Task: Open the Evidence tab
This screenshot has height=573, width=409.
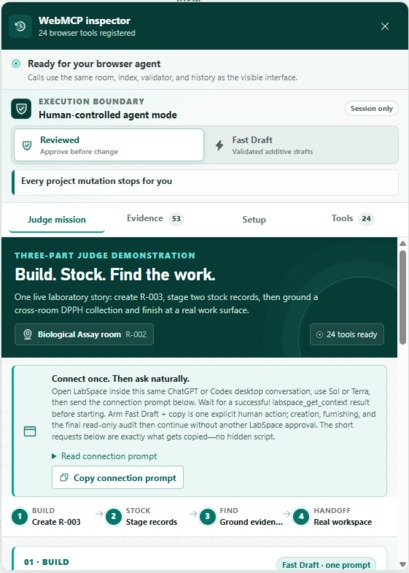Action: pos(155,219)
